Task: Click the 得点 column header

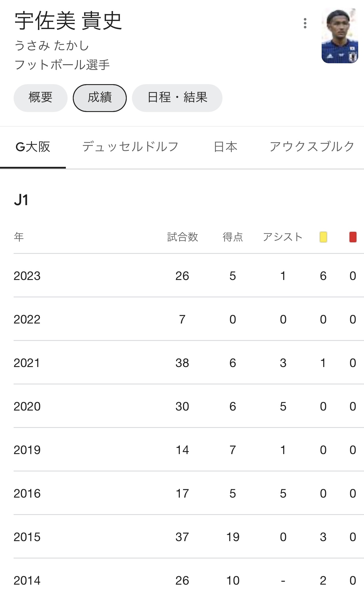Action: tap(233, 237)
